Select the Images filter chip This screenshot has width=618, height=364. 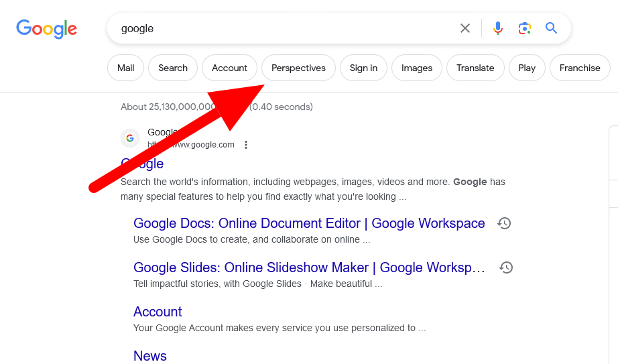coord(417,68)
